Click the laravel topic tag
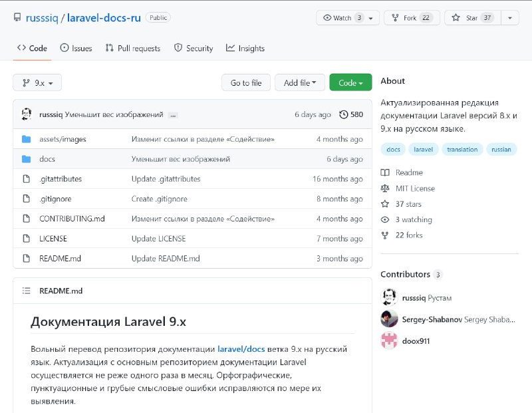Screen dimensions: 532x413 pos(423,150)
